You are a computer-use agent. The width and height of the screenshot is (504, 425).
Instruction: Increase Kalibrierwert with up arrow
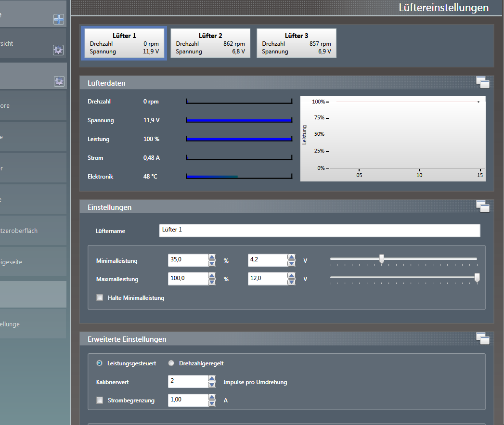[x=211, y=378]
